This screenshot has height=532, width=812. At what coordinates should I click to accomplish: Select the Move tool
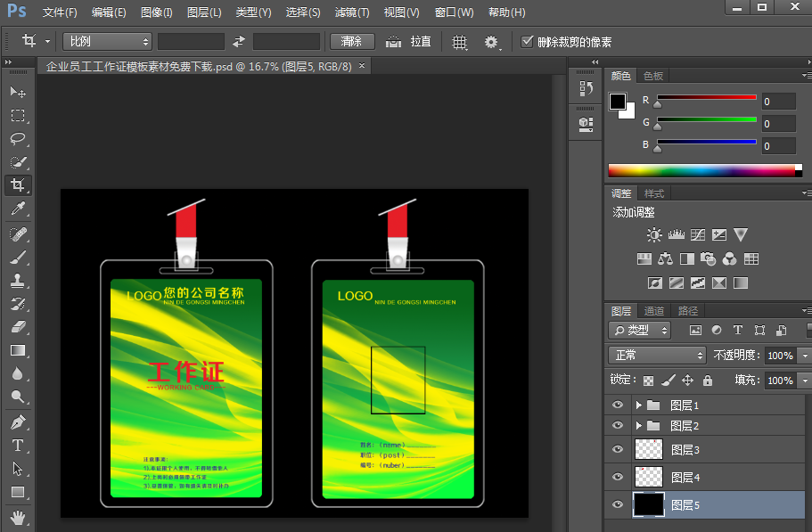tap(18, 93)
